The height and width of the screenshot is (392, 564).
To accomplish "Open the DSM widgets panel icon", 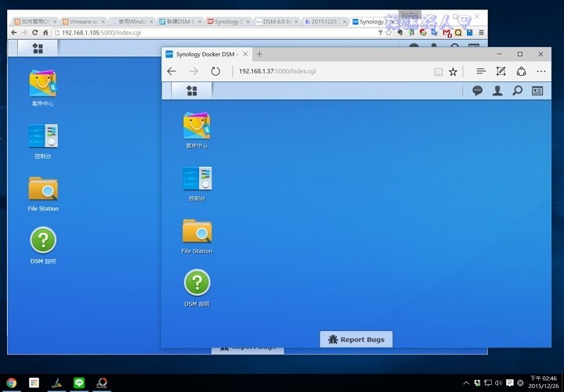I will (x=537, y=91).
